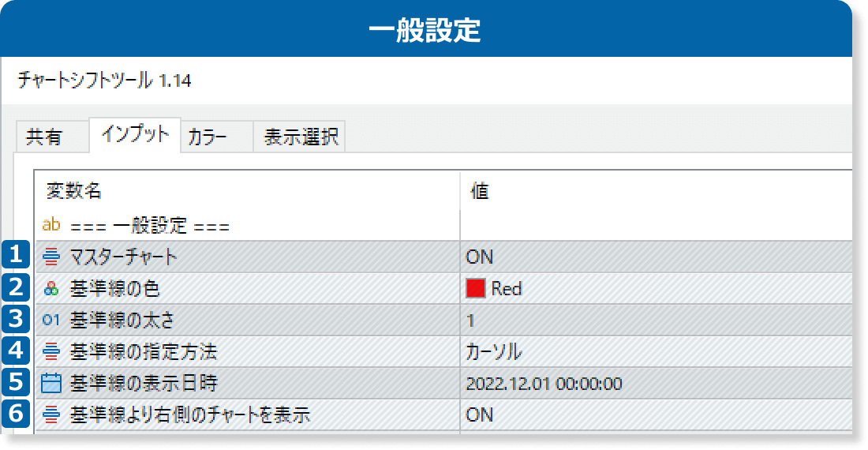Image resolution: width=868 pixels, height=450 pixels.
Task: Select the 基準線の色 variable name
Action: [x=114, y=288]
